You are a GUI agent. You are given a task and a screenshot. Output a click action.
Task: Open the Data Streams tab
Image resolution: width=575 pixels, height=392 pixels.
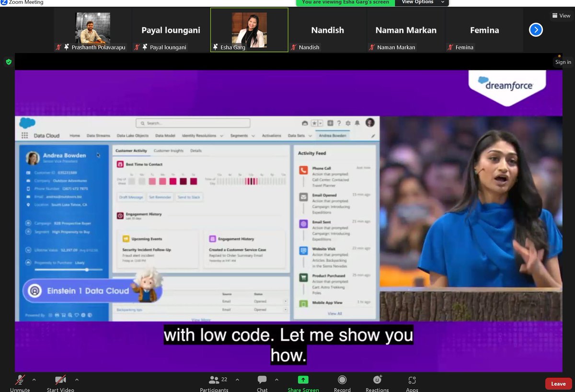click(98, 136)
